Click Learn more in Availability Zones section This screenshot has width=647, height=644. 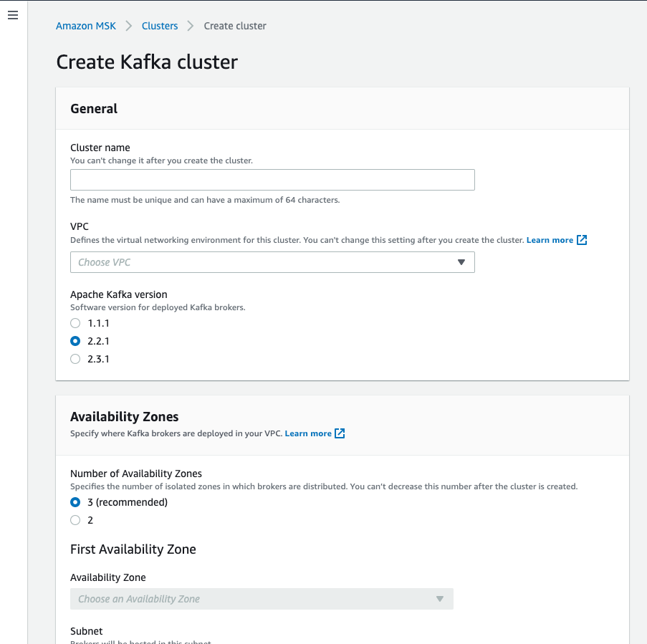(x=309, y=433)
